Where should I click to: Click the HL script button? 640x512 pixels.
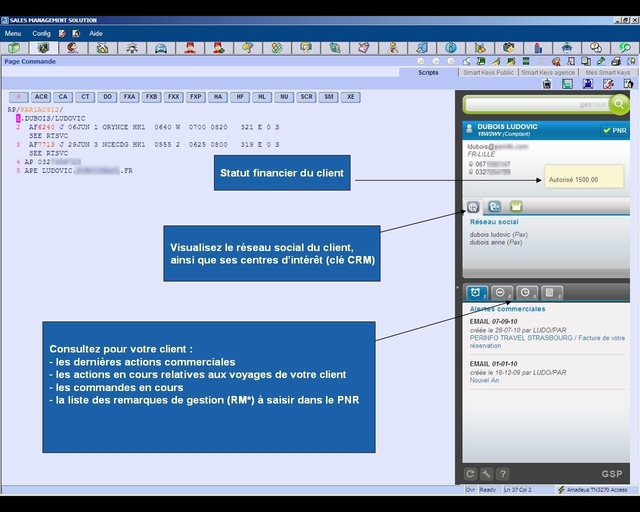point(262,97)
